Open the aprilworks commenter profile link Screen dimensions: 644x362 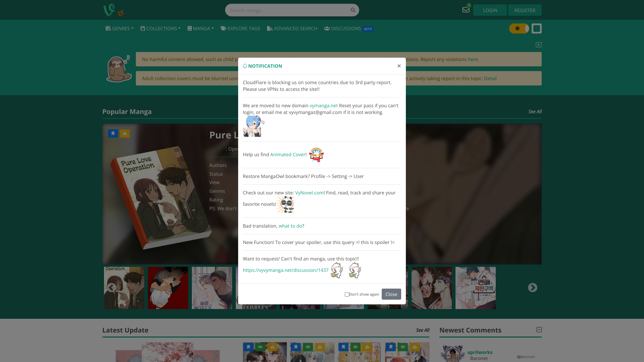point(480,352)
